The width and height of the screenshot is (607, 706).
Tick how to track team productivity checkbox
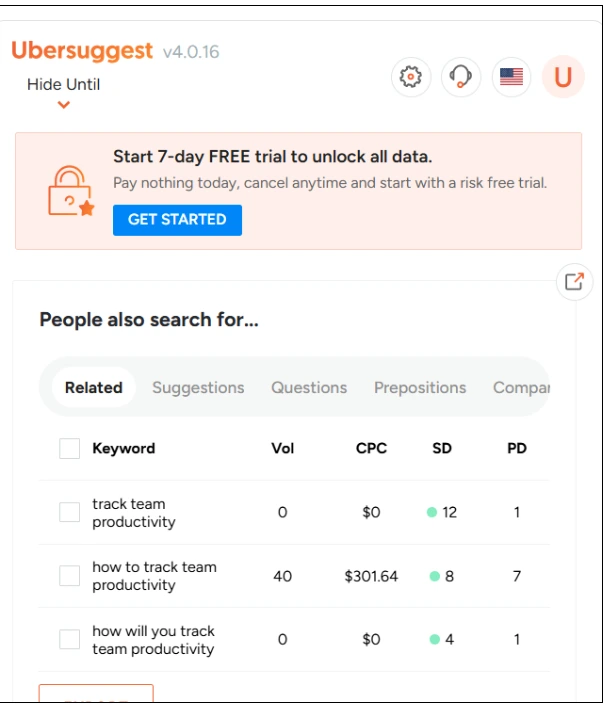[69, 576]
